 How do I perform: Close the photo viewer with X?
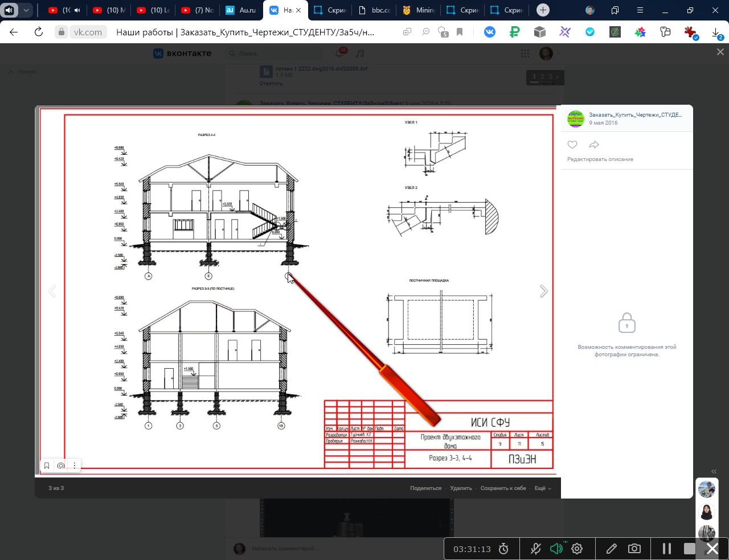[x=720, y=52]
